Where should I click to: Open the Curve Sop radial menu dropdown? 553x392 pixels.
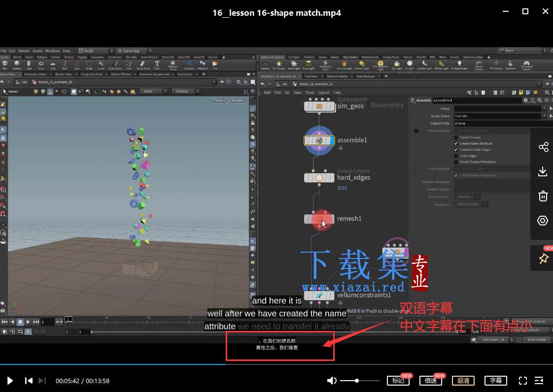point(135,51)
